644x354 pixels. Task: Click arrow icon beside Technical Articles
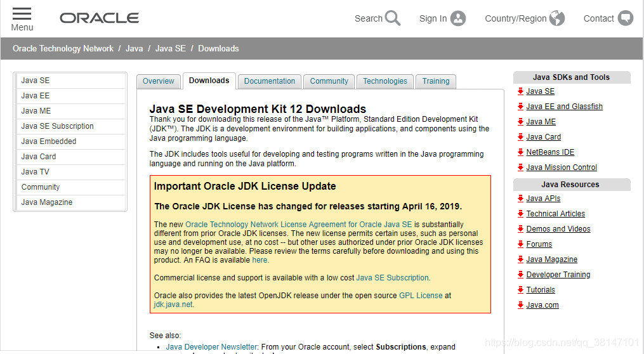coord(520,214)
